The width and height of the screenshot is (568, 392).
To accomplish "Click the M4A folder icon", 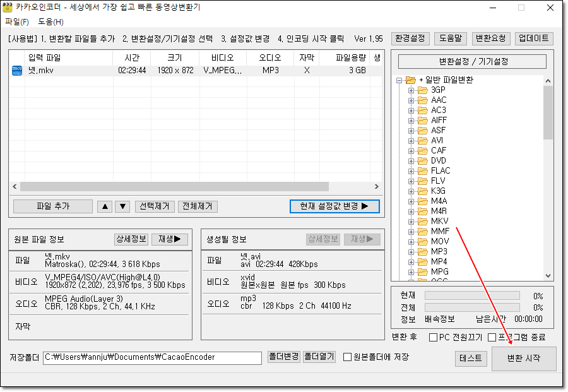I will coord(422,201).
